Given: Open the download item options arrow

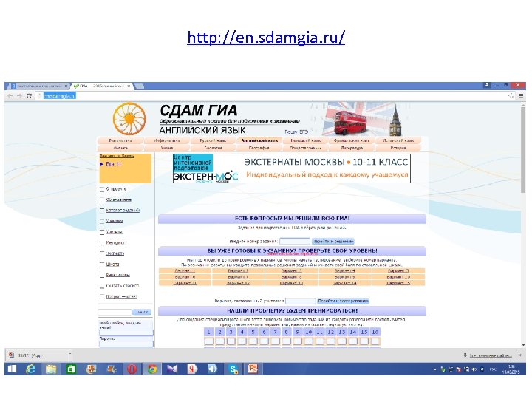Looking at the screenshot, I should pyautogui.click(x=70, y=354).
